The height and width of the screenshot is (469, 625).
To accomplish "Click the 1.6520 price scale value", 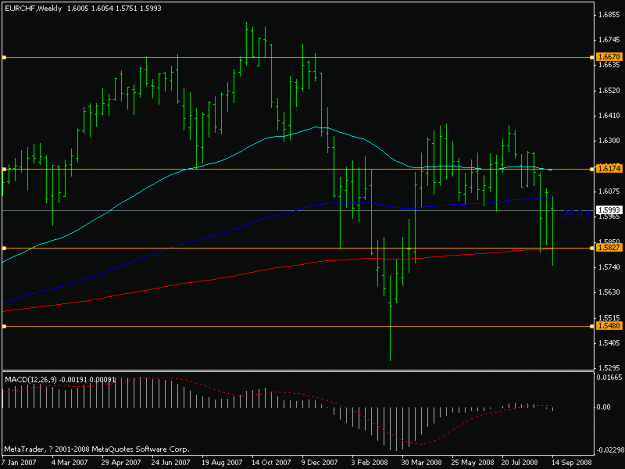I will point(609,90).
